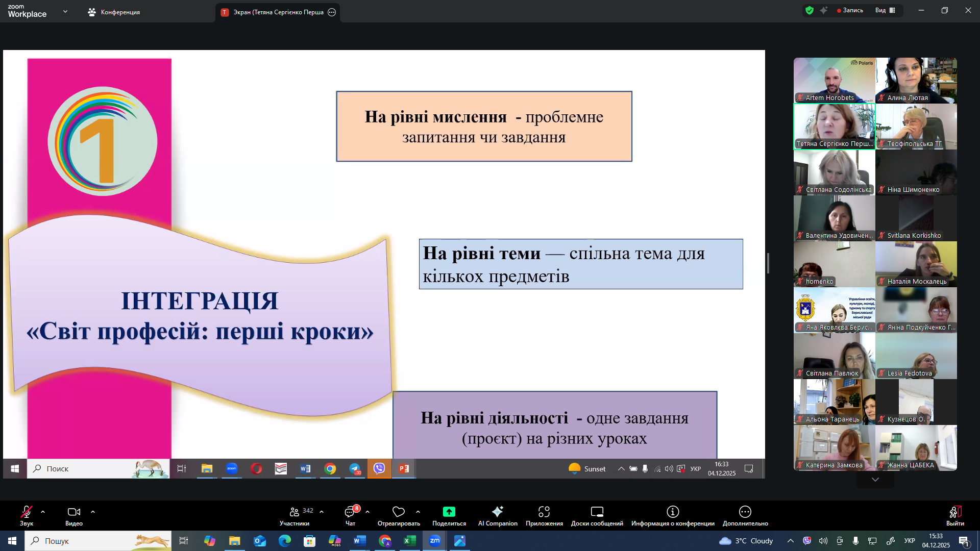Open AI Companion sparkle icon
980x551 pixels.
pos(497,512)
